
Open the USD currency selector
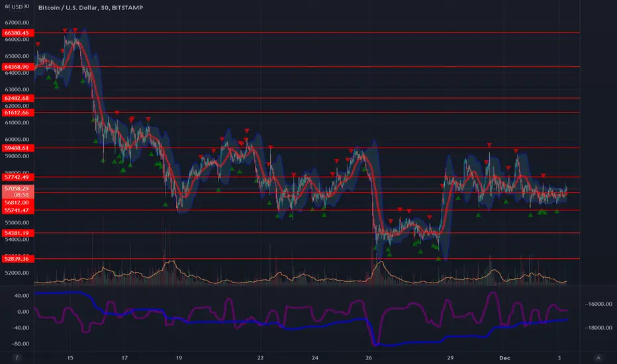(x=17, y=7)
